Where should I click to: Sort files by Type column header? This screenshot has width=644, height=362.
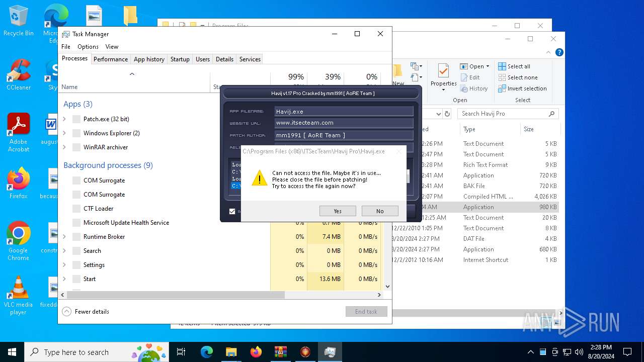tap(469, 129)
